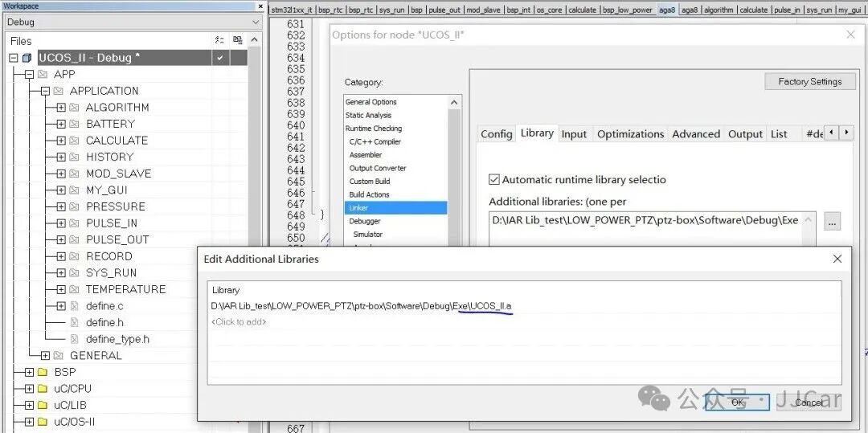Select define.h file in tree

point(104,322)
